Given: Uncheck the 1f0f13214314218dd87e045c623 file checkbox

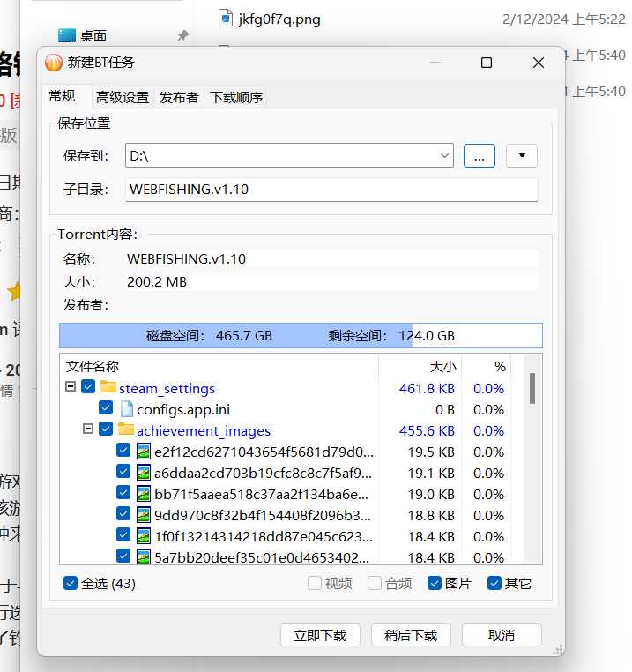Looking at the screenshot, I should (123, 534).
